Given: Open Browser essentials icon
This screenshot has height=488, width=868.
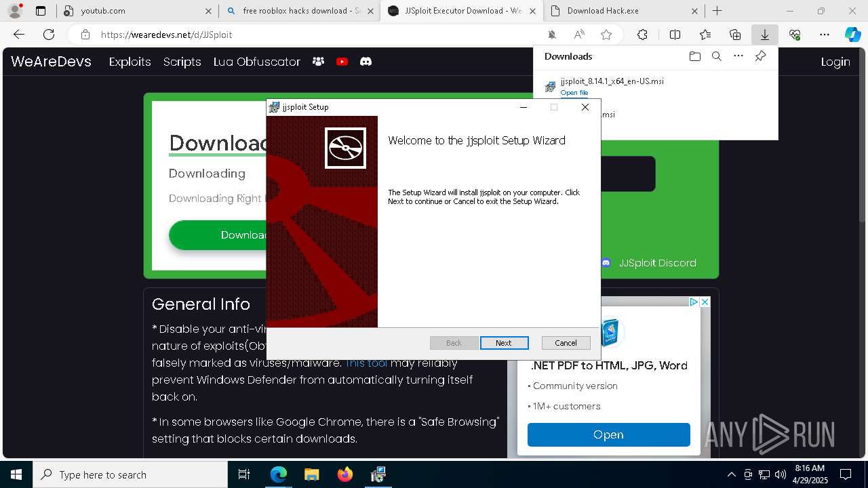Looking at the screenshot, I should pos(795,35).
